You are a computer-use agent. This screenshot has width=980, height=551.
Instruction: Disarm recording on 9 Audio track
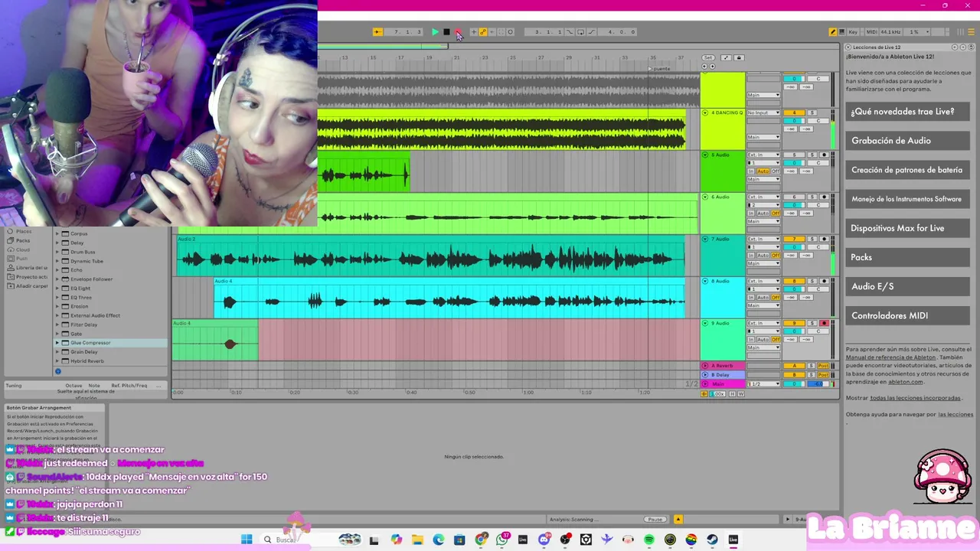825,323
